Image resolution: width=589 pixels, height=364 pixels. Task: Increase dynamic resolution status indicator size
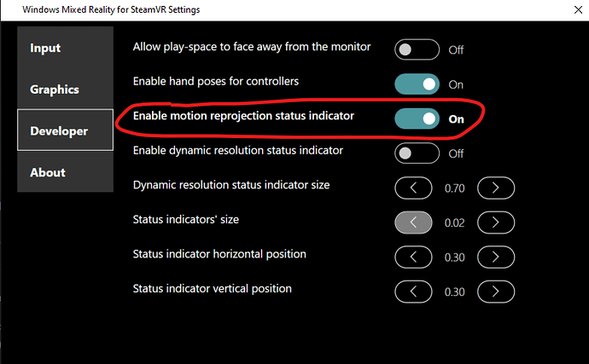pos(495,188)
